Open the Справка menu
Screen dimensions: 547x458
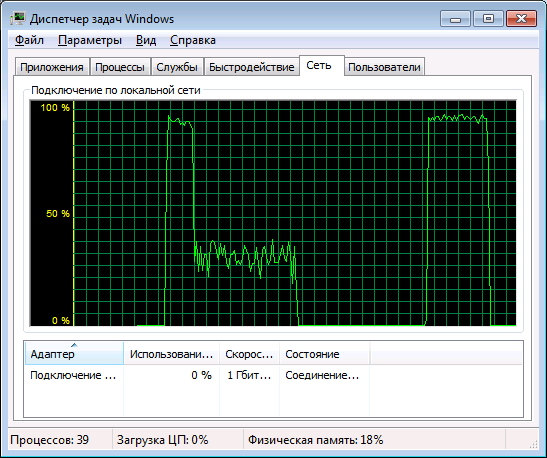coord(193,40)
